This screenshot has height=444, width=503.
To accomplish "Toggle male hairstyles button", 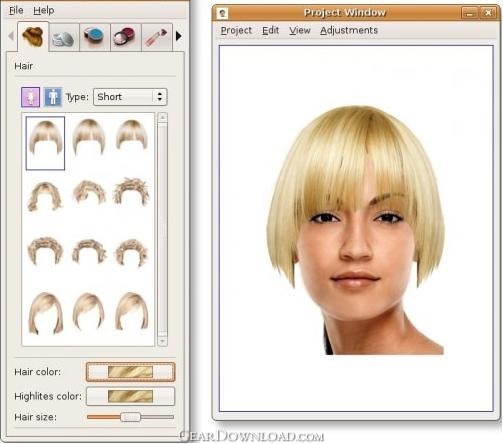I will (53, 97).
